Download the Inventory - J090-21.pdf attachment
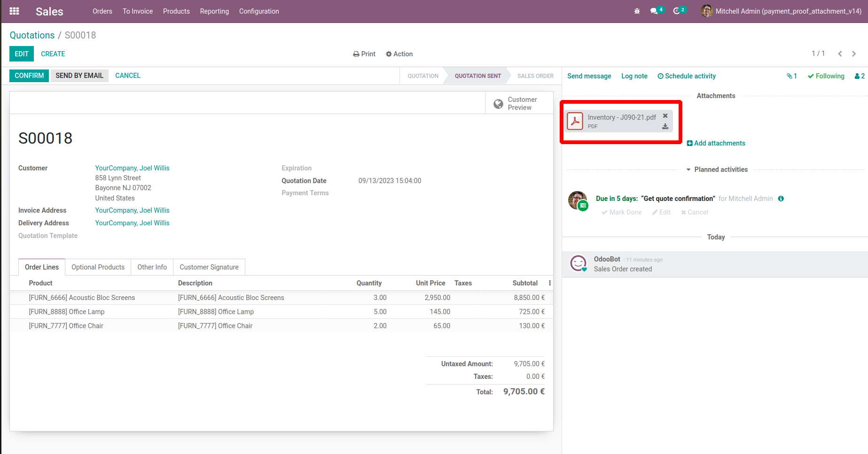 (x=665, y=127)
